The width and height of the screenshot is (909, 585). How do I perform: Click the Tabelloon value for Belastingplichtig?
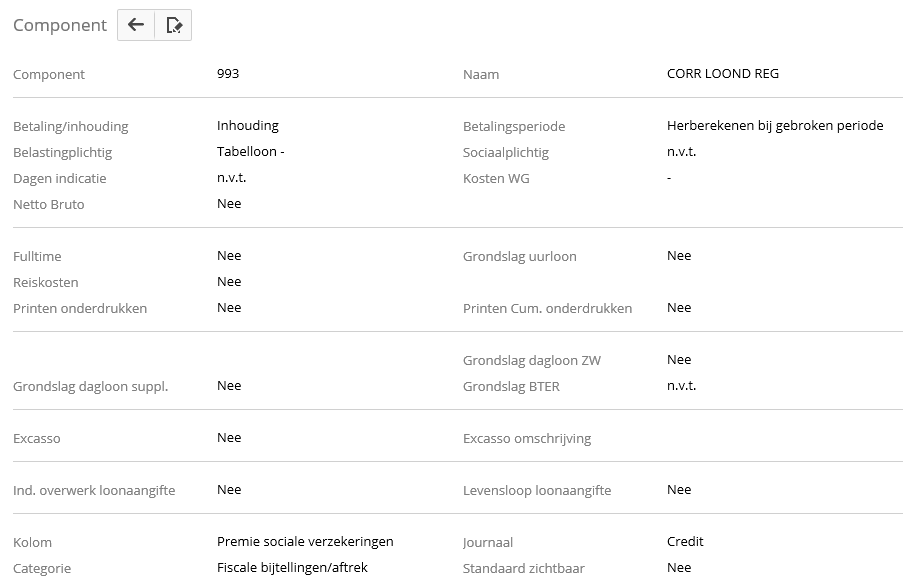(251, 152)
